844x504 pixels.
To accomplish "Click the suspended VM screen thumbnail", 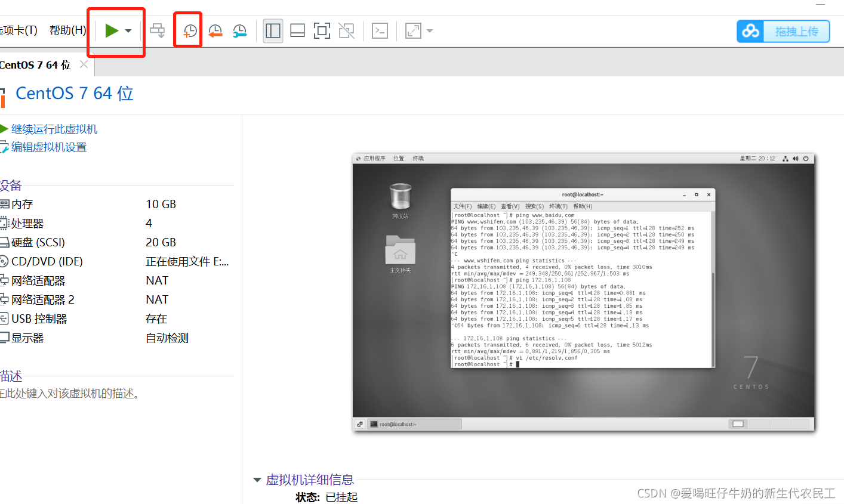I will 583,292.
